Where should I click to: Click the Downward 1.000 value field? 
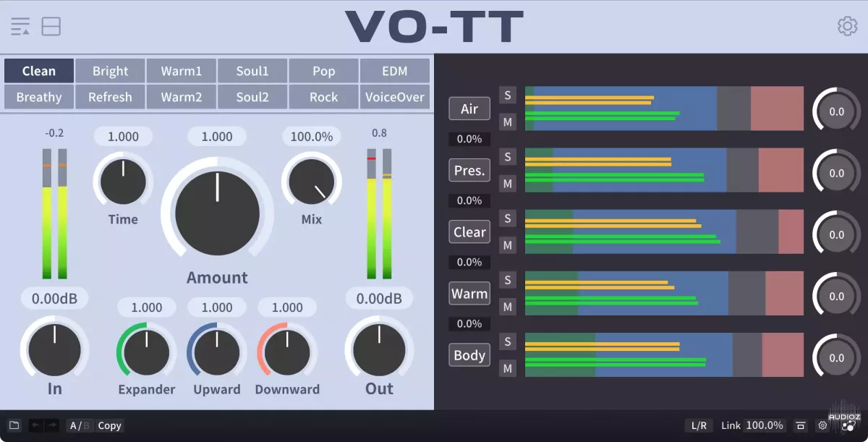tap(287, 307)
